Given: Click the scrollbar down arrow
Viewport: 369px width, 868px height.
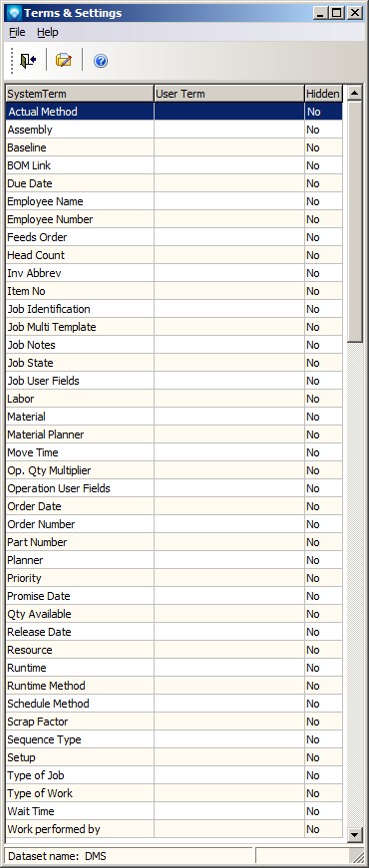Looking at the screenshot, I should [355, 834].
